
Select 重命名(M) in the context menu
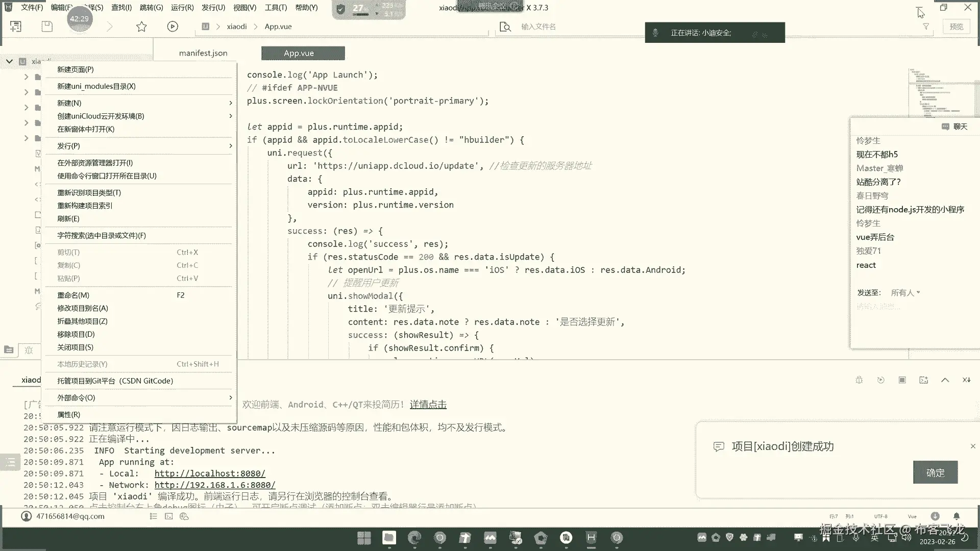(x=73, y=295)
